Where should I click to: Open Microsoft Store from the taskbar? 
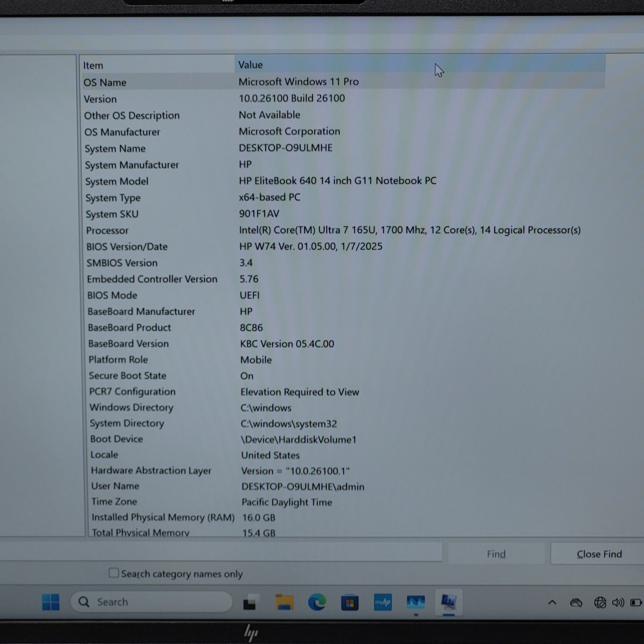point(350,603)
